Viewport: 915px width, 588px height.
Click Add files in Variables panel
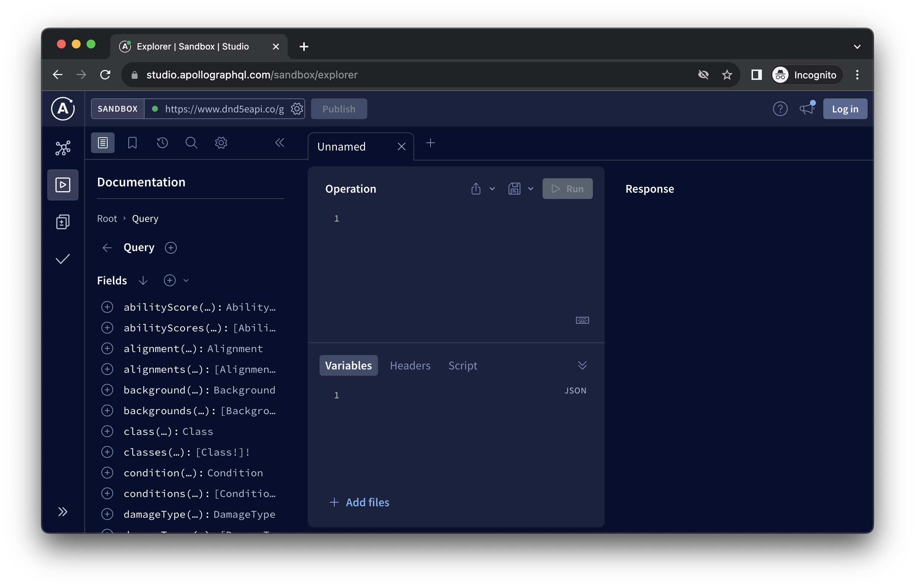[x=359, y=502]
